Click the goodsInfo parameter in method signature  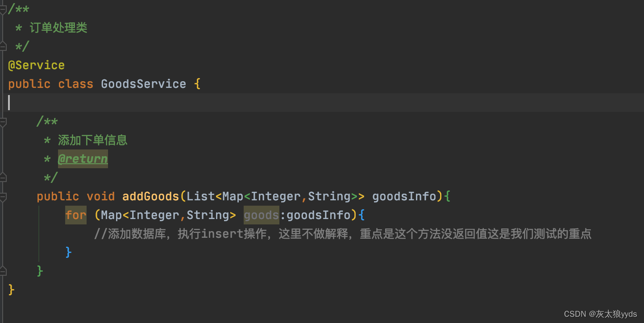(404, 196)
